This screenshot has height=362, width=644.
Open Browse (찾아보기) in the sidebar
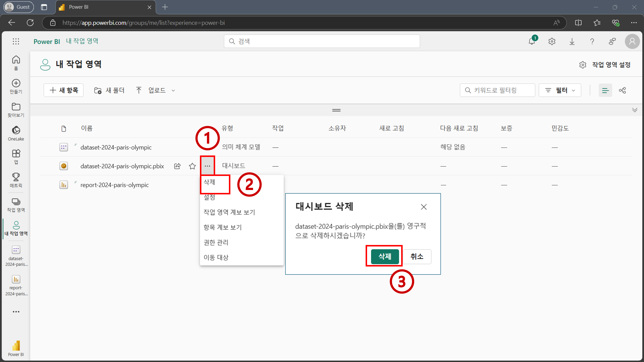pyautogui.click(x=16, y=110)
